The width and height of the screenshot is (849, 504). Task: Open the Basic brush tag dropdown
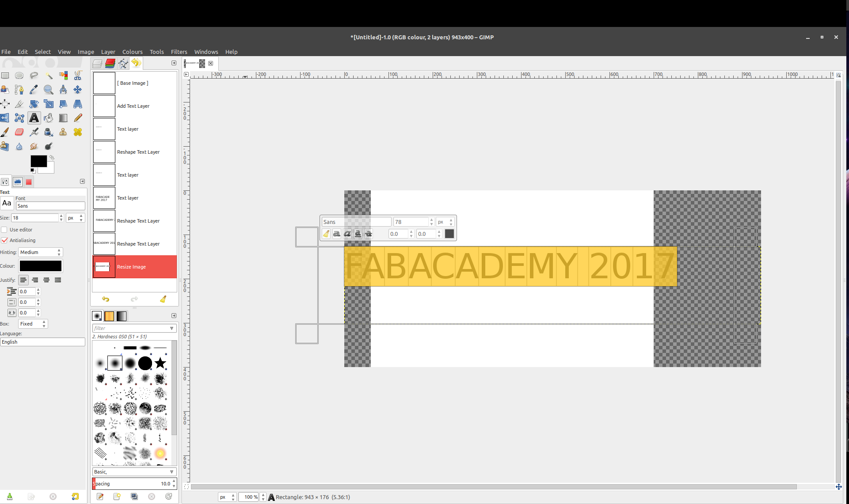[x=134, y=472]
